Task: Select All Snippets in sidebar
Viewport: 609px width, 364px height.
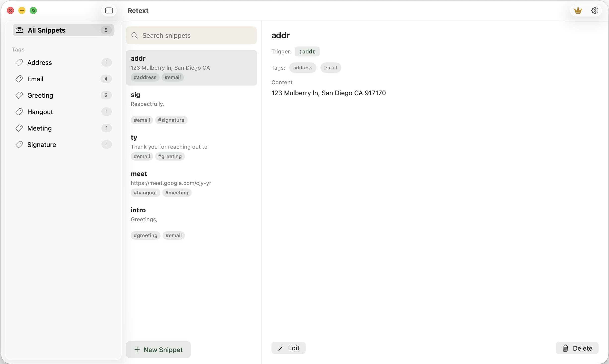Action: (x=63, y=30)
